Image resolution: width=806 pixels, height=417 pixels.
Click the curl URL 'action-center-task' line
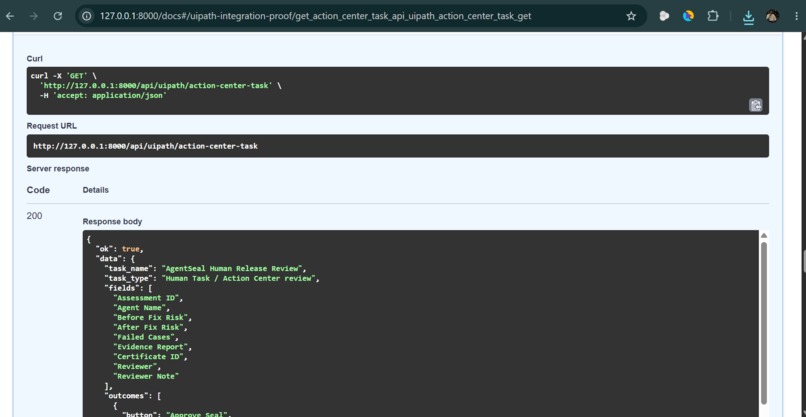coord(160,85)
